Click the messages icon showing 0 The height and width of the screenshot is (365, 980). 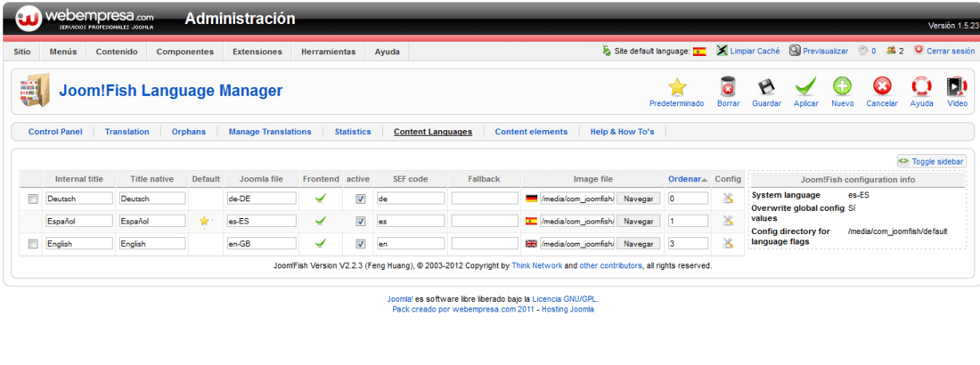click(864, 51)
